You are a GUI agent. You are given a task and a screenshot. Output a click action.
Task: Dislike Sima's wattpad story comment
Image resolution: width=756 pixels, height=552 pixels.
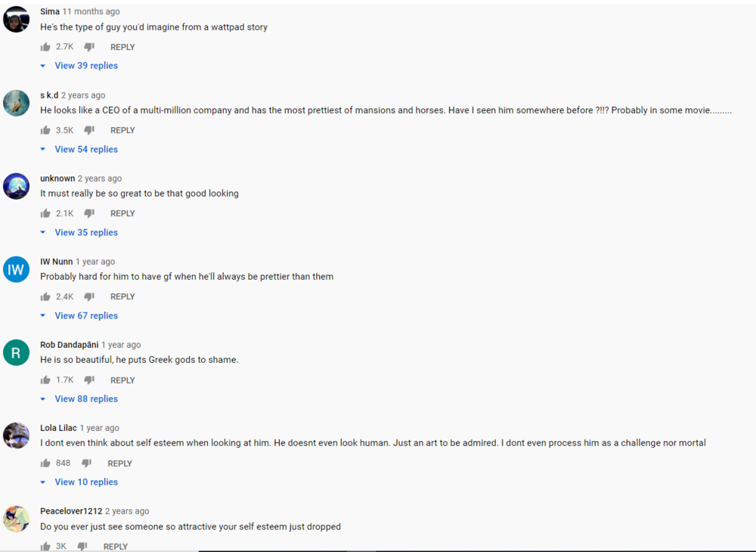pyautogui.click(x=89, y=47)
